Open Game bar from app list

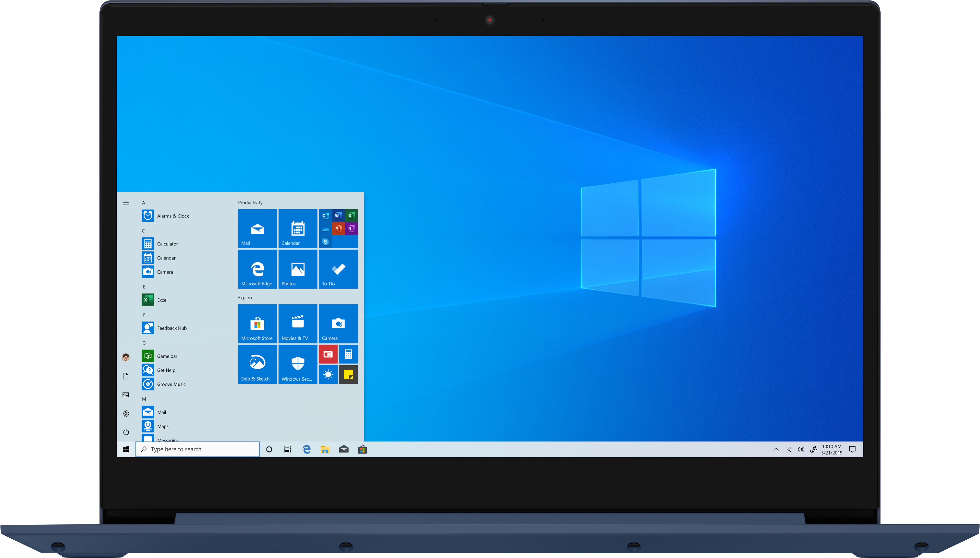click(160, 356)
